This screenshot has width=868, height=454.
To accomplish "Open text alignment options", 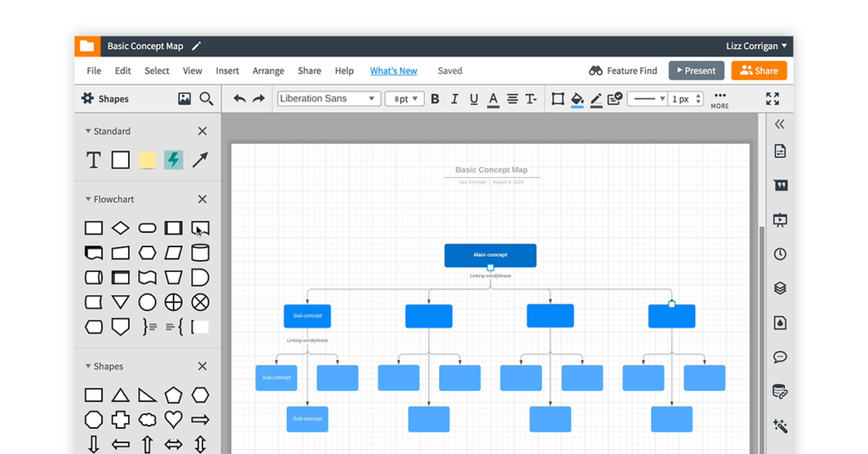I will [513, 99].
